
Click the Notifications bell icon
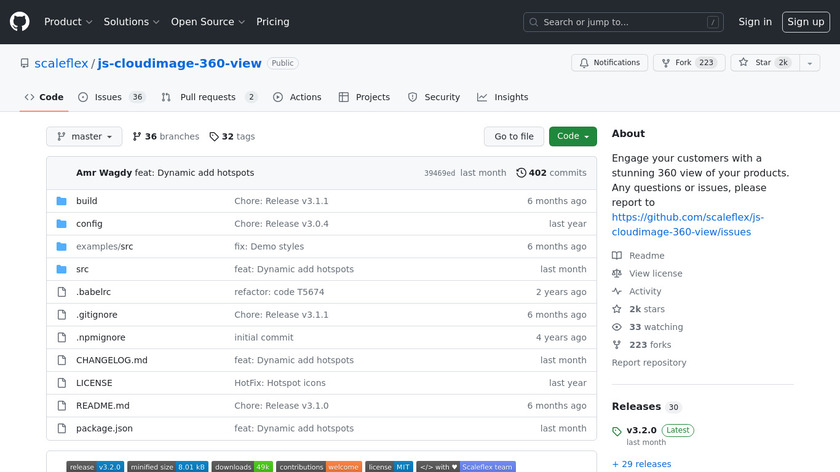584,63
